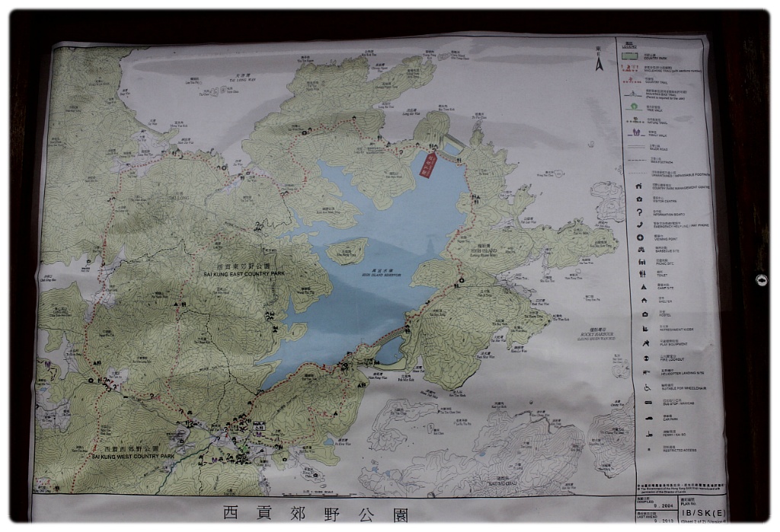780x532 pixels.
Task: Select the Emergency Helpline phone icon
Action: pyautogui.click(x=640, y=225)
